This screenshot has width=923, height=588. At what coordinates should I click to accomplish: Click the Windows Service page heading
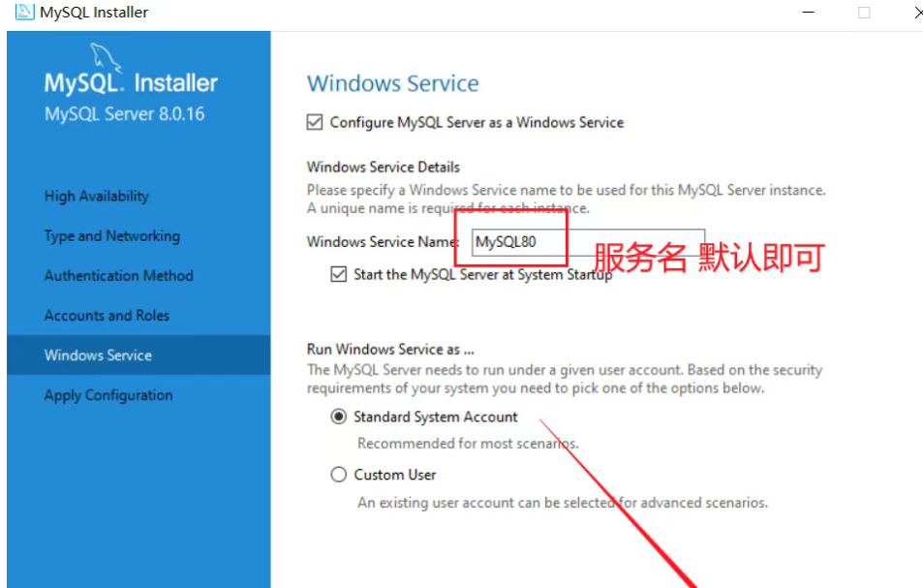coord(392,83)
